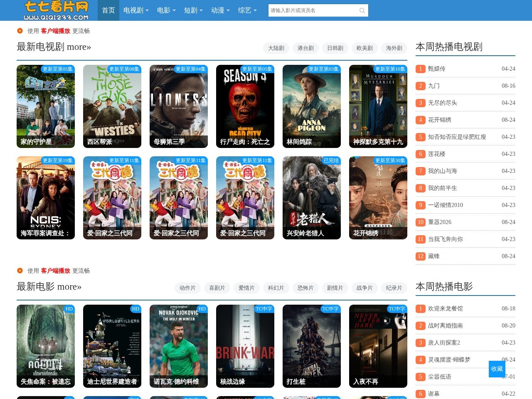532x399 pixels.
Task: Open the NCIS Sydney poster
Action: click(46, 198)
